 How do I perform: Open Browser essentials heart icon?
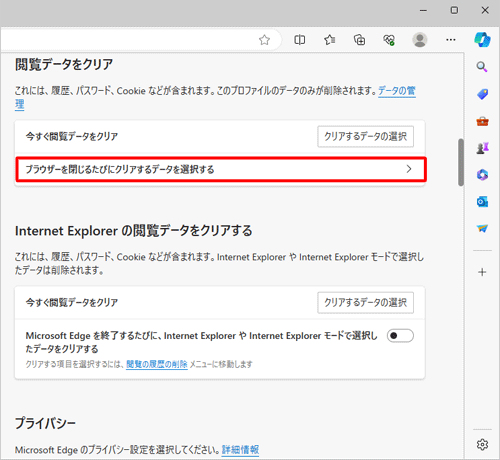pos(389,40)
